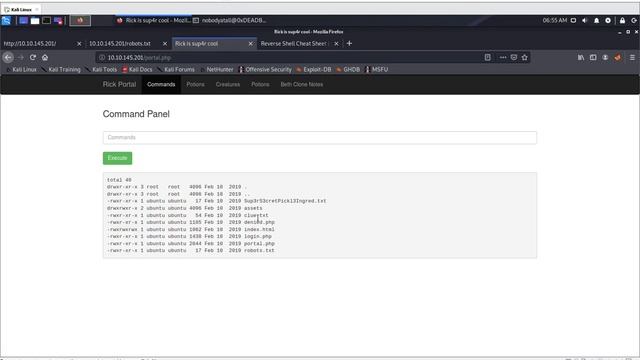Open the Creatures nav item
Screen dimensions: 640x360
pos(228,84)
